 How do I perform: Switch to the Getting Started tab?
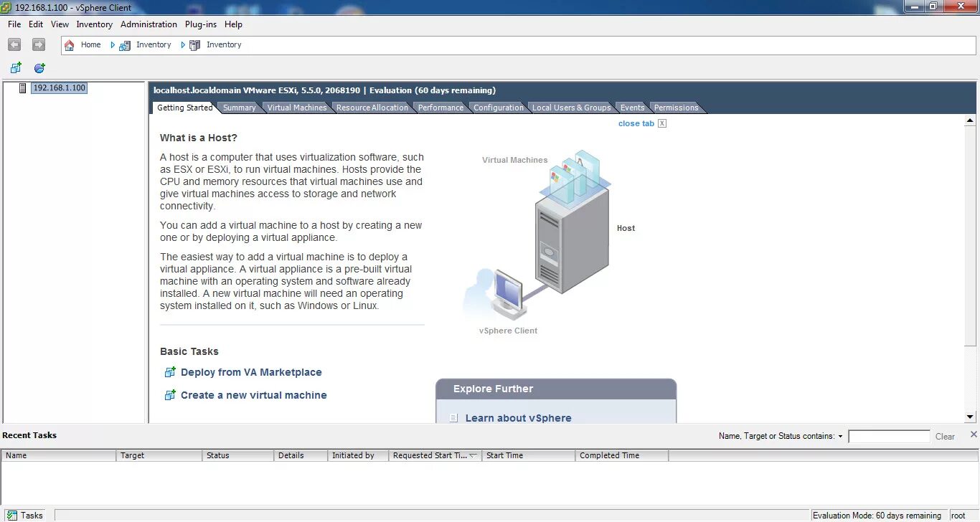[x=184, y=108]
